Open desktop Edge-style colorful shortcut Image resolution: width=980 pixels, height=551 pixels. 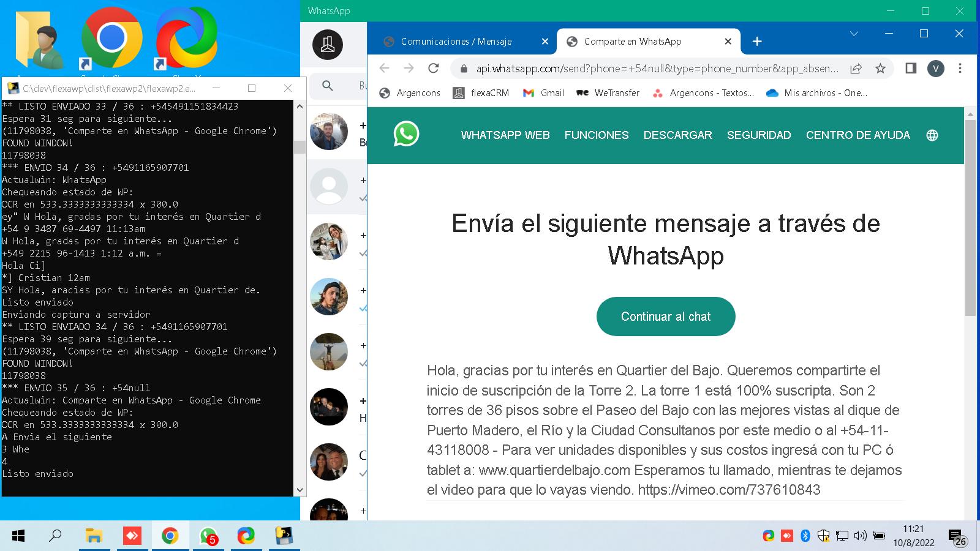186,39
